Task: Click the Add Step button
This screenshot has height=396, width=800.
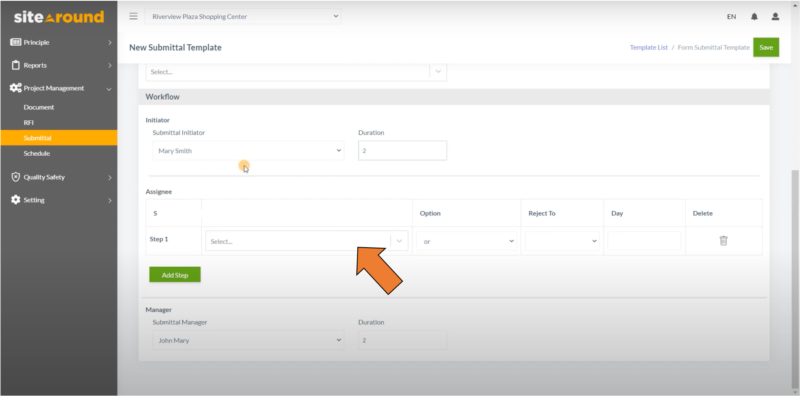Action: tap(175, 275)
